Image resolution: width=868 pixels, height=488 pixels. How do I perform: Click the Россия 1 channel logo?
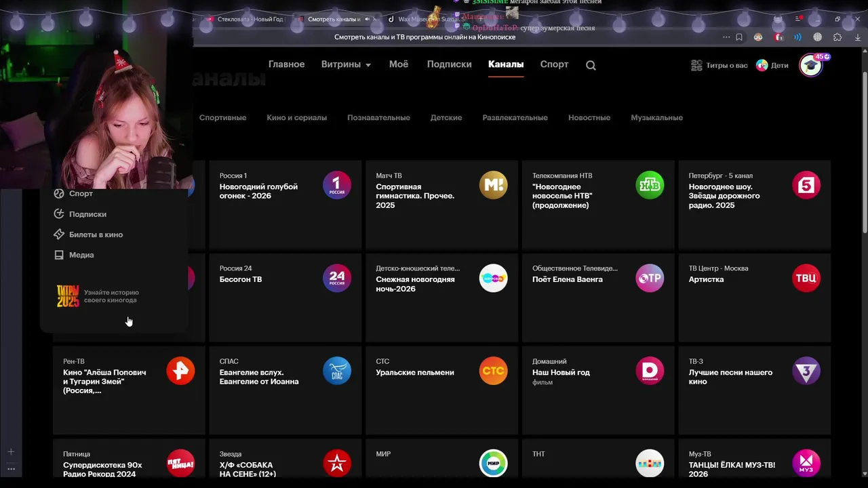click(x=337, y=185)
